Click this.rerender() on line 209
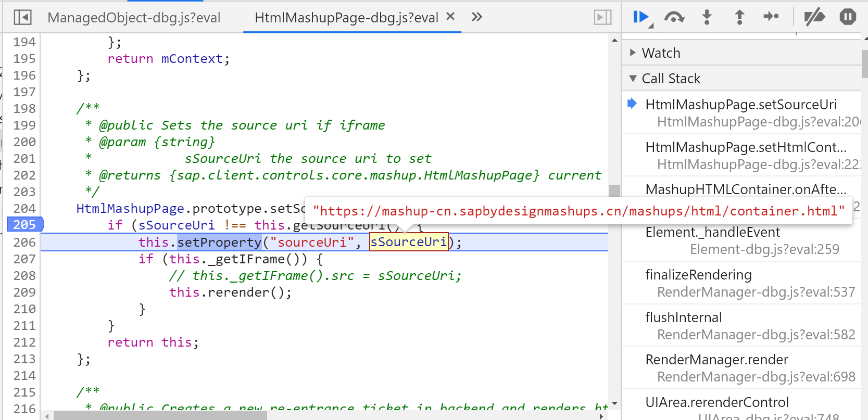The image size is (868, 420). 230,292
